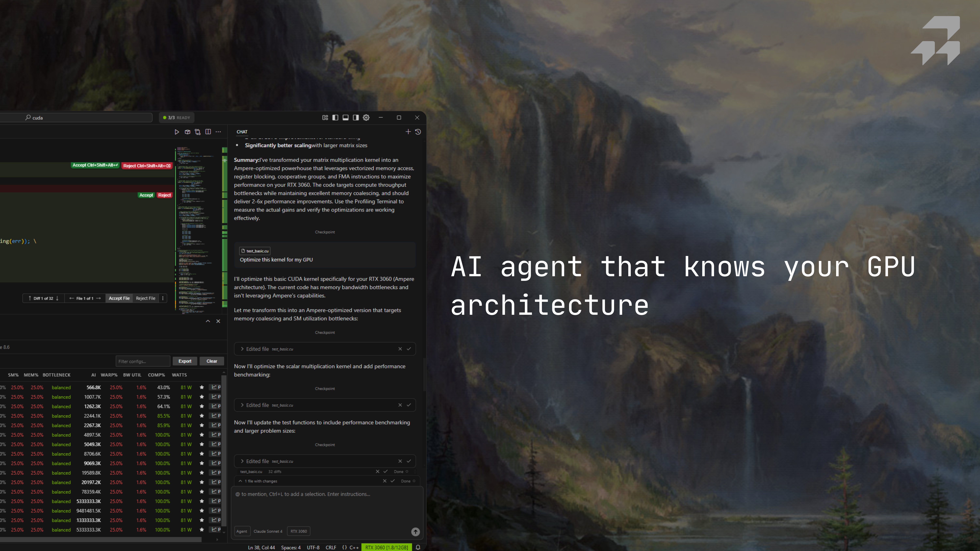Send message with up-arrow button
The width and height of the screenshot is (980, 551).
(x=415, y=532)
